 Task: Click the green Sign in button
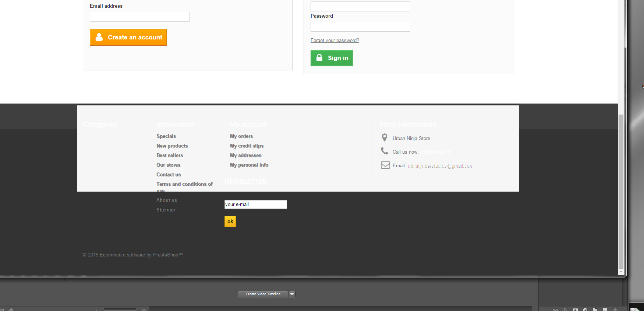click(332, 58)
